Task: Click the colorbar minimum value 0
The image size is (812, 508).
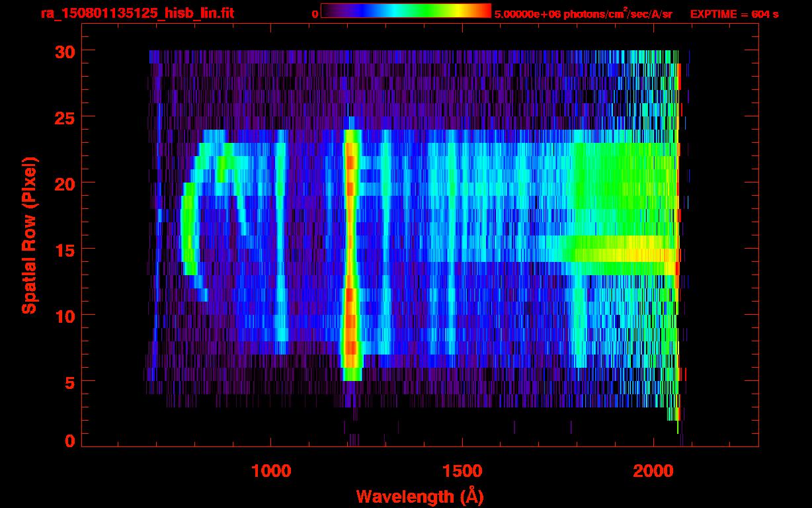Action: pos(315,14)
